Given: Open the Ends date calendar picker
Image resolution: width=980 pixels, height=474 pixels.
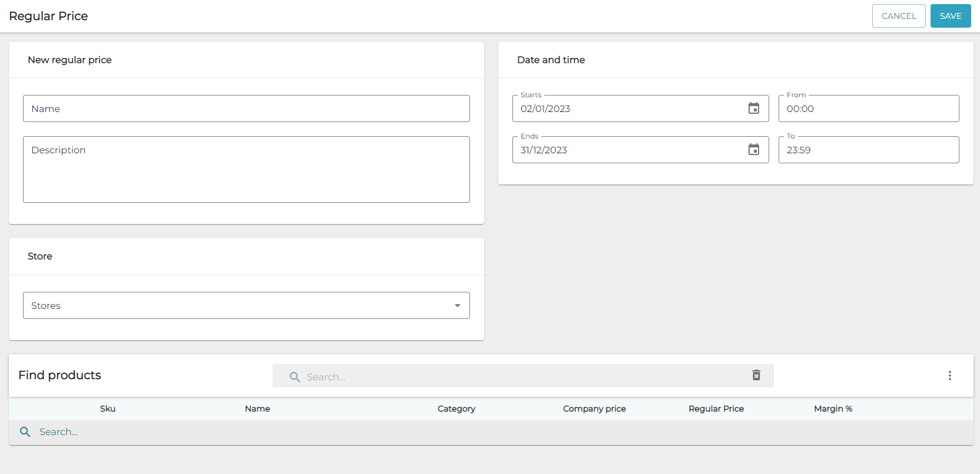Looking at the screenshot, I should coord(753,150).
